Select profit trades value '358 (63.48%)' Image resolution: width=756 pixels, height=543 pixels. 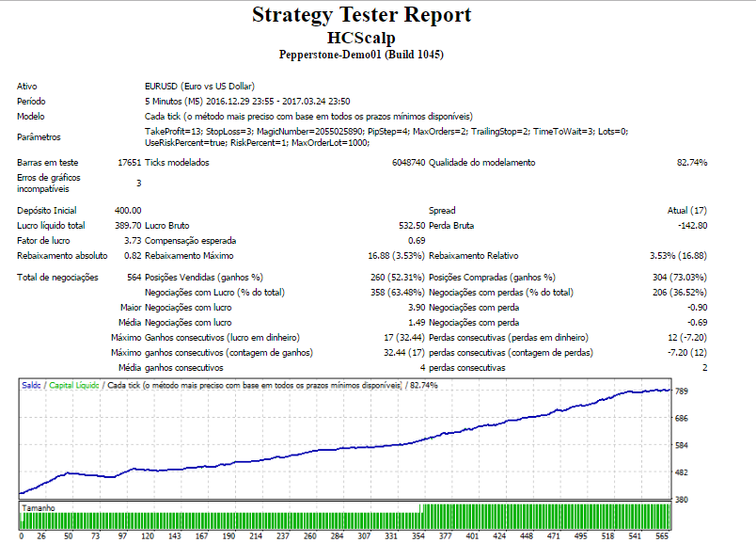[x=398, y=293]
